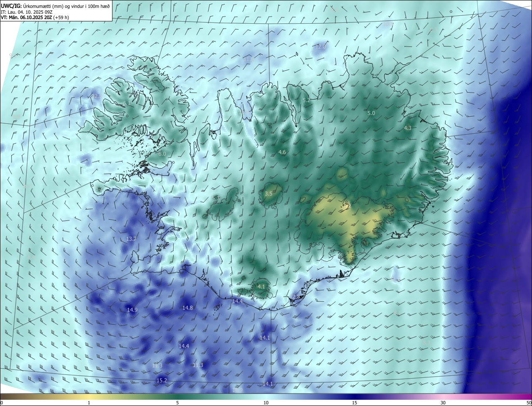The width and height of the screenshot is (532, 406).
Task: Click the 10 tick on the color scale
Action: point(266,403)
